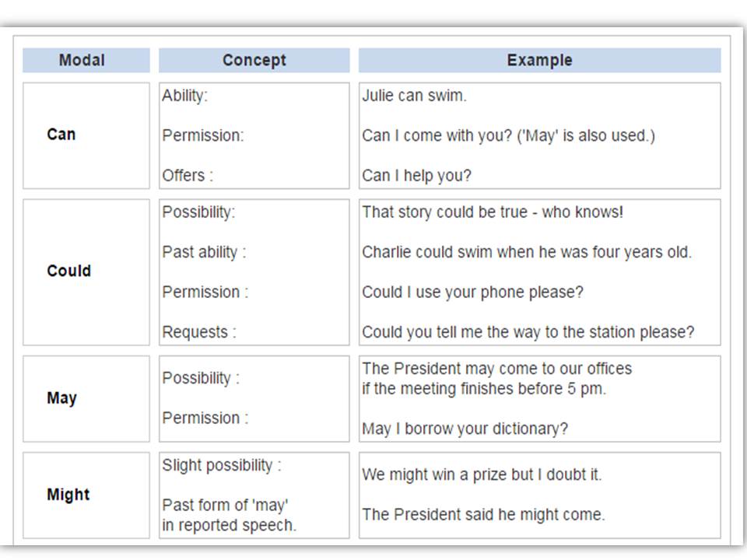The image size is (747, 560).
Task: Click the Example column header
Action: [539, 61]
